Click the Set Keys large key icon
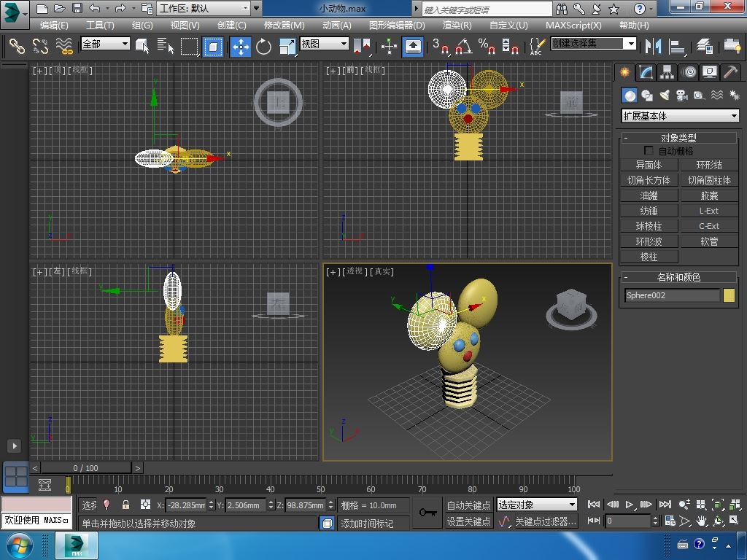This screenshot has height=560, width=747. (427, 513)
